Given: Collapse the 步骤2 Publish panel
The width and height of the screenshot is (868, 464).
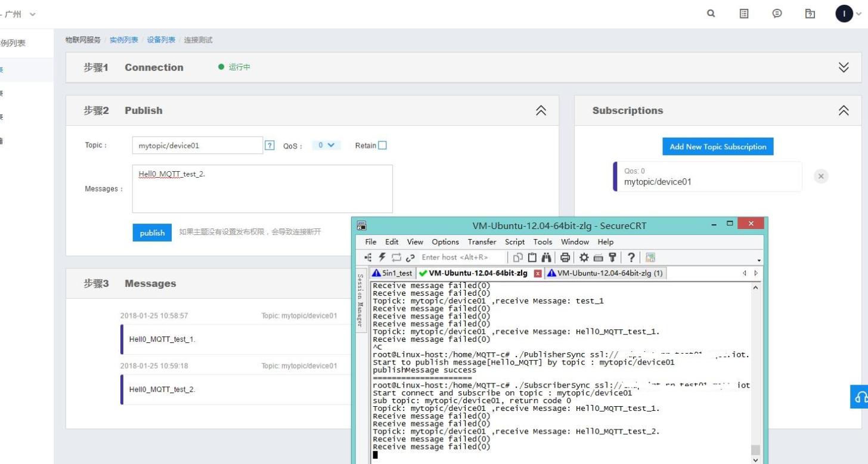Looking at the screenshot, I should 541,110.
